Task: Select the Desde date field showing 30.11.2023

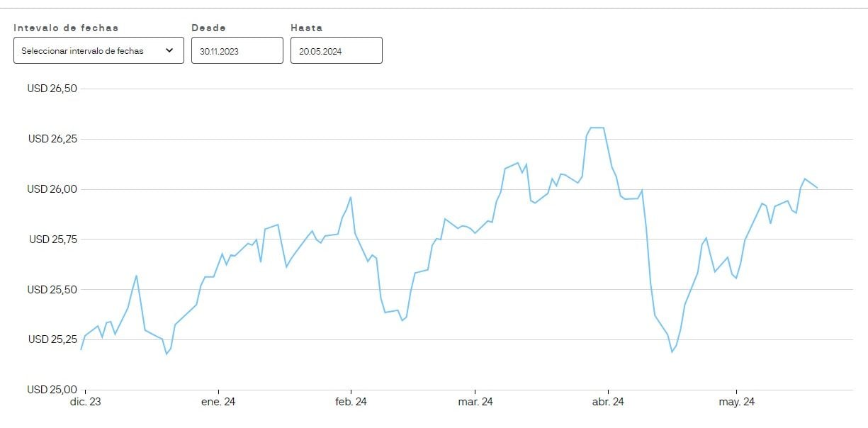Action: 237,50
